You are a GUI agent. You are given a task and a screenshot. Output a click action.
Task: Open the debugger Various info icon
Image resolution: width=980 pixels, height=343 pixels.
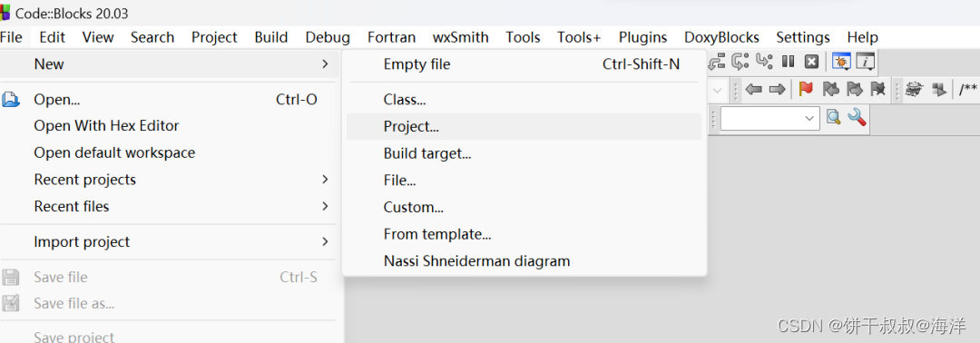coord(866,61)
